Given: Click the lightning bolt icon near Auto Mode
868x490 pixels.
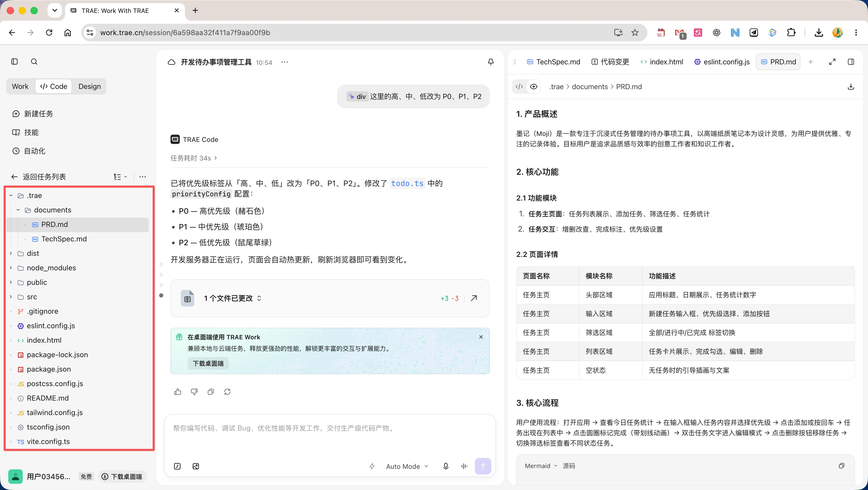Looking at the screenshot, I should coord(372,466).
